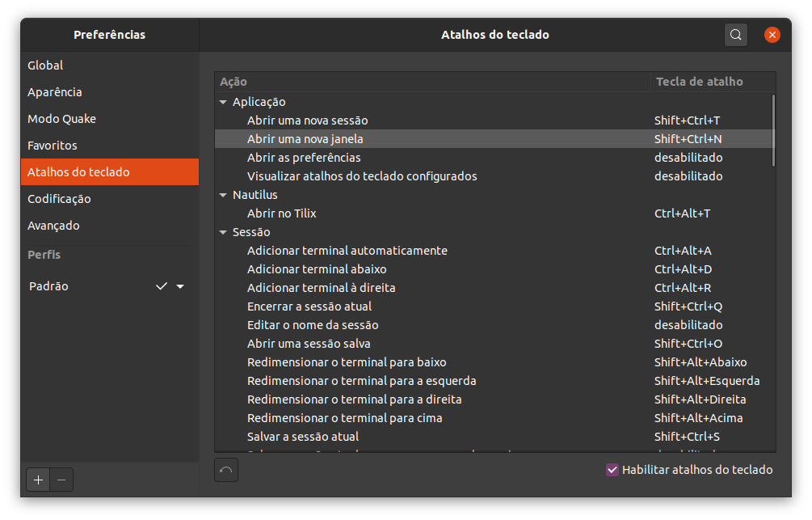Viewport: 812px width, 520px height.
Task: Sort by the Ação column header
Action: tap(432, 82)
